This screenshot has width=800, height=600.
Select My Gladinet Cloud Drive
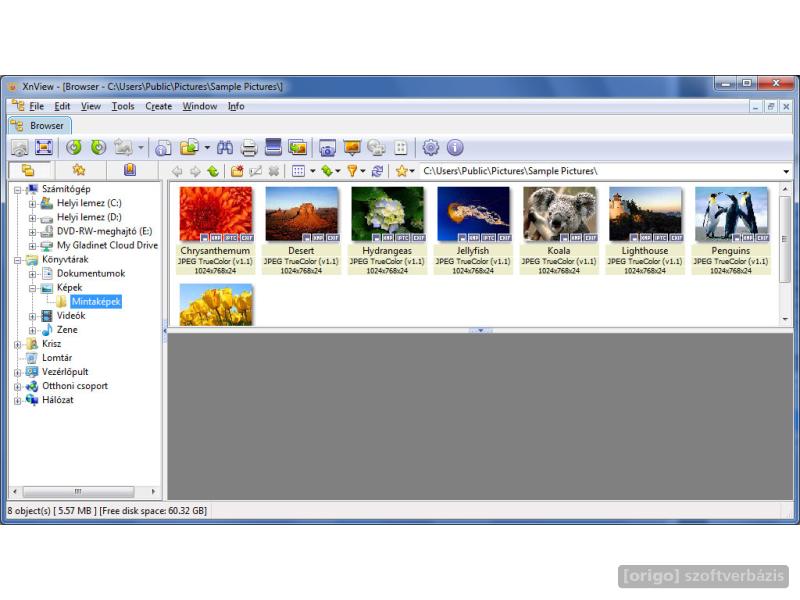107,245
